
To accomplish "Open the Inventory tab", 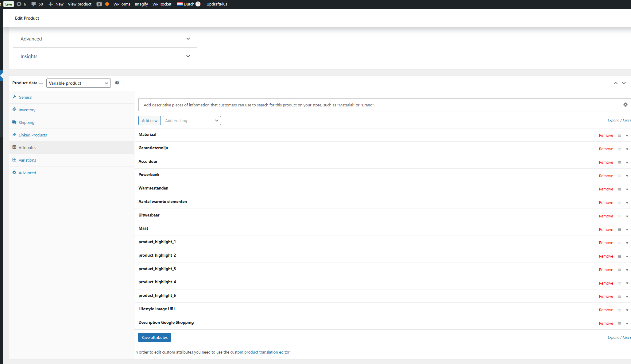I will click(x=27, y=110).
